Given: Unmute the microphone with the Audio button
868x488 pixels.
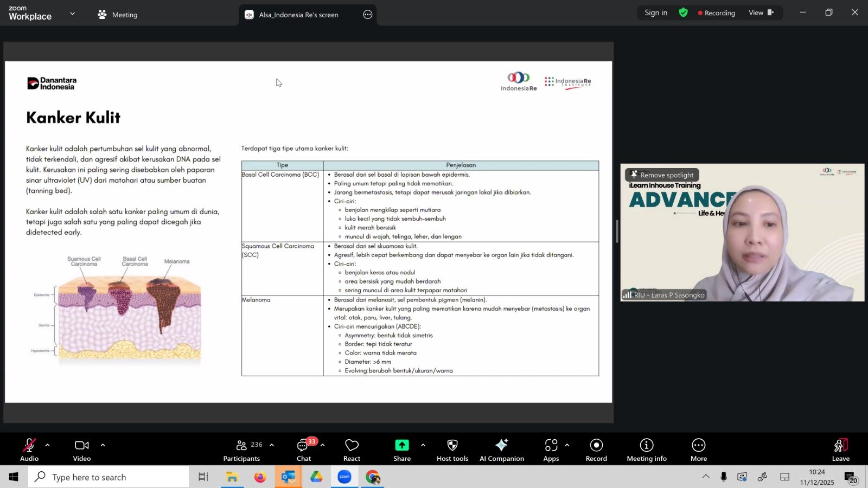Looking at the screenshot, I should [29, 450].
